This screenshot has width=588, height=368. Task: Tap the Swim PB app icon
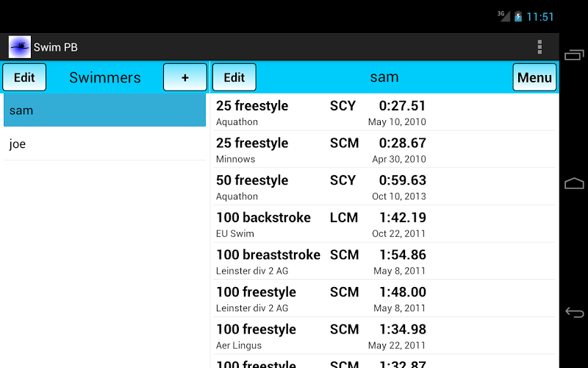pos(20,47)
